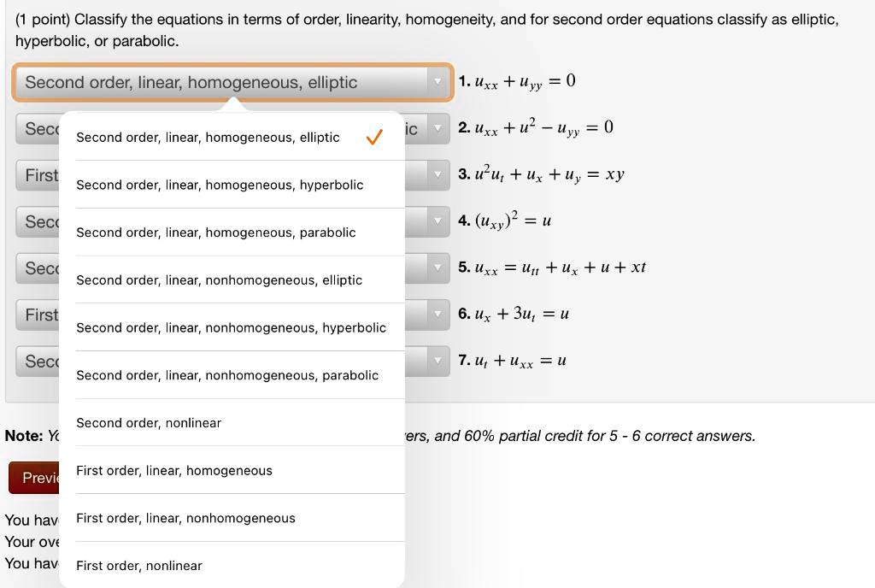Screen dimensions: 875x588
Task: Open the classification dropdown for equation 3
Action: (x=437, y=175)
